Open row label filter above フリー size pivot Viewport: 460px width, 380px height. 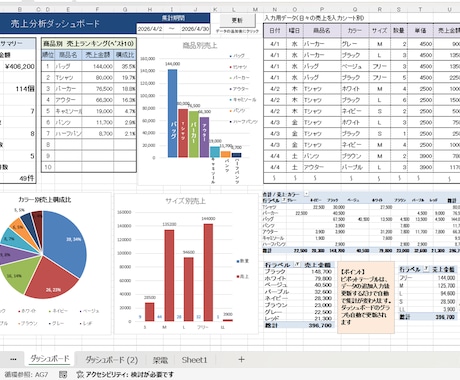point(426,269)
